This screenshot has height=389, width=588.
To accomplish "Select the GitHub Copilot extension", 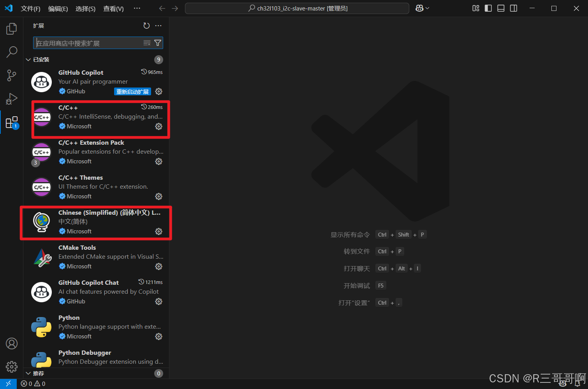I will pyautogui.click(x=96, y=82).
